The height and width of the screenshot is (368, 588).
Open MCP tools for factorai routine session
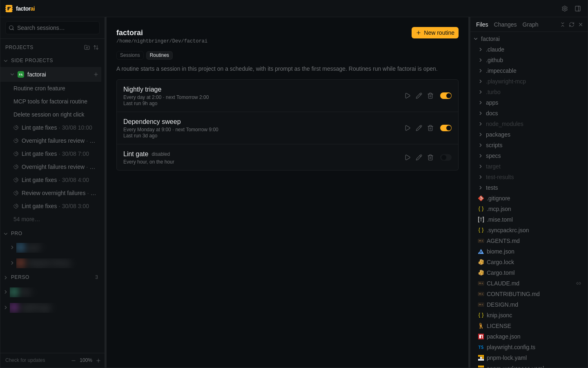[x=51, y=101]
